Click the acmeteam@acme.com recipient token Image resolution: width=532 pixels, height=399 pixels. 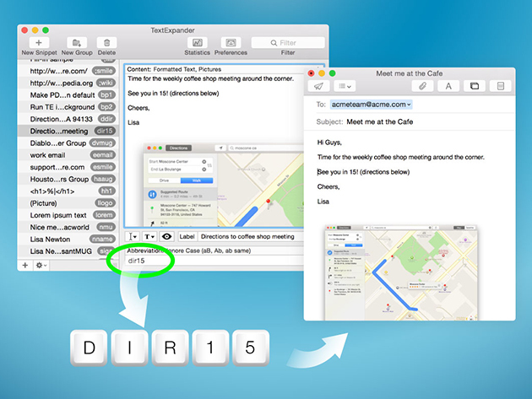(370, 105)
